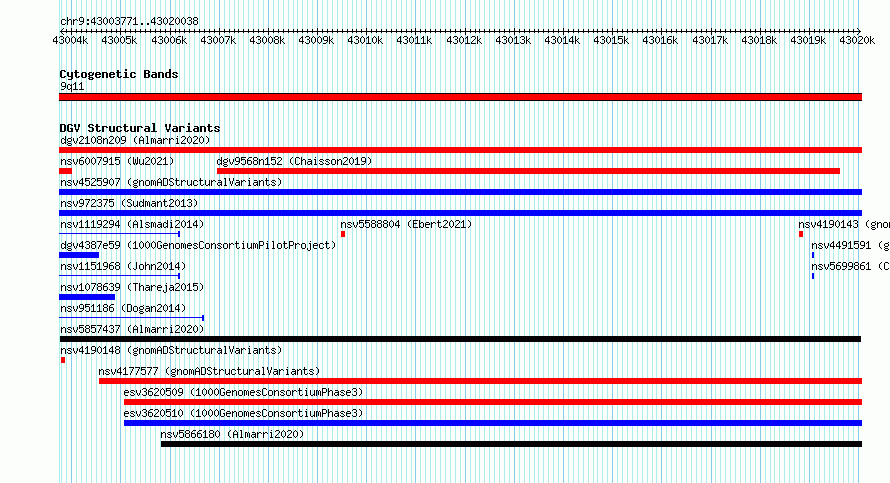
Task: Click the blue bar of nsv4525907
Action: [460, 192]
